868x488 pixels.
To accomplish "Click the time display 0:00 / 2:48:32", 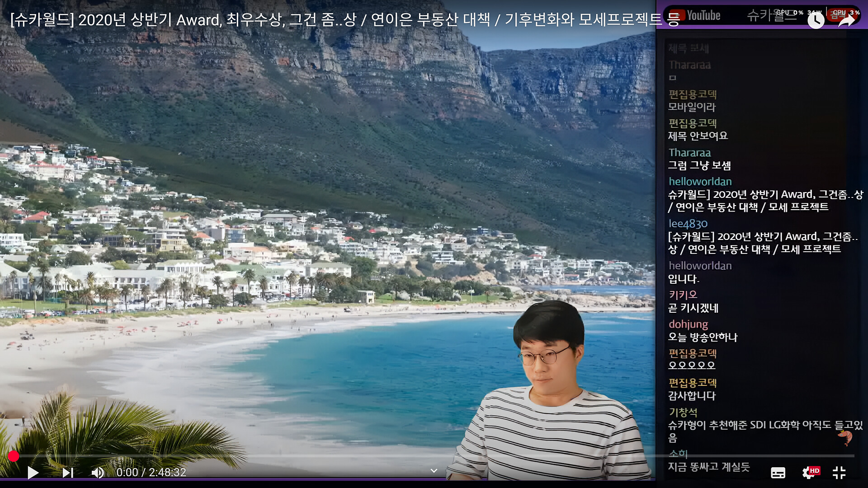I will [151, 473].
